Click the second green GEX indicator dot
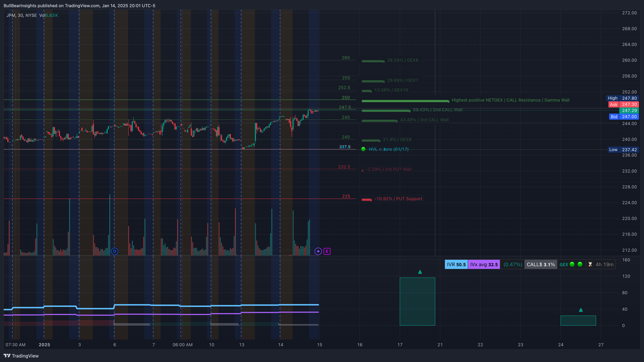Screen dimensions: 644x362 tap(580, 264)
